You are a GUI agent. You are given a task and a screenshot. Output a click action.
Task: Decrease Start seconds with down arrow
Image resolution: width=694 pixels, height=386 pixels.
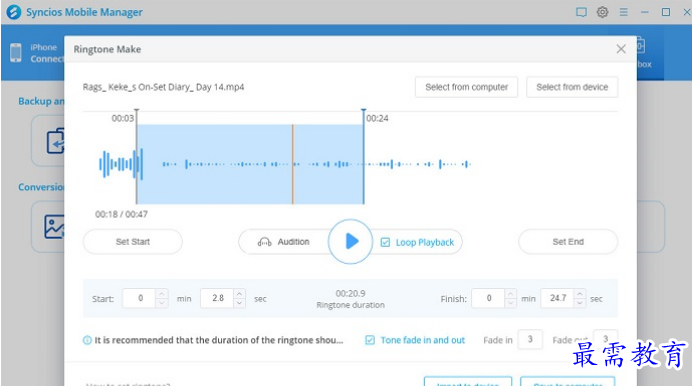239,303
